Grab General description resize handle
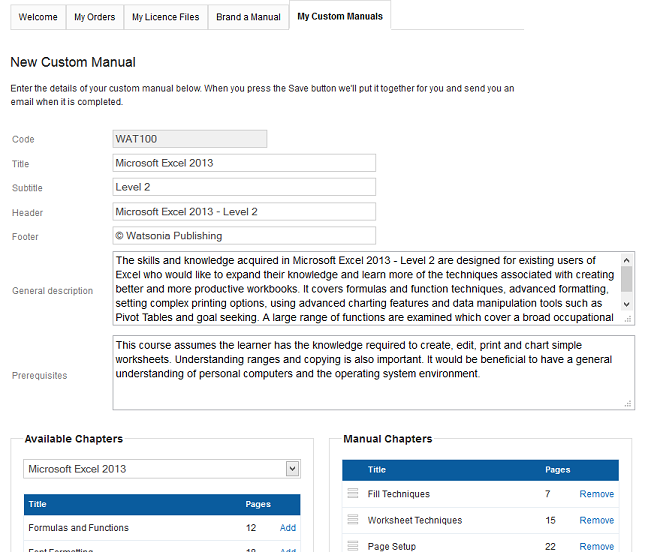The image size is (646, 552). [x=628, y=319]
